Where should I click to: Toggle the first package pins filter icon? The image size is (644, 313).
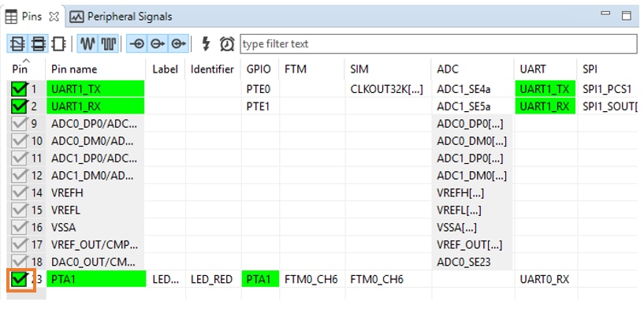17,43
